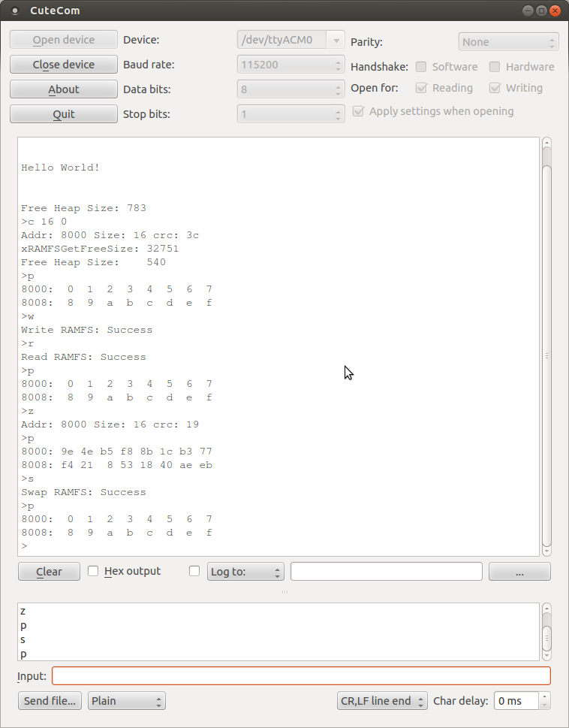Screen dimensions: 569x728
Task: Click the log file path field
Action: point(386,572)
